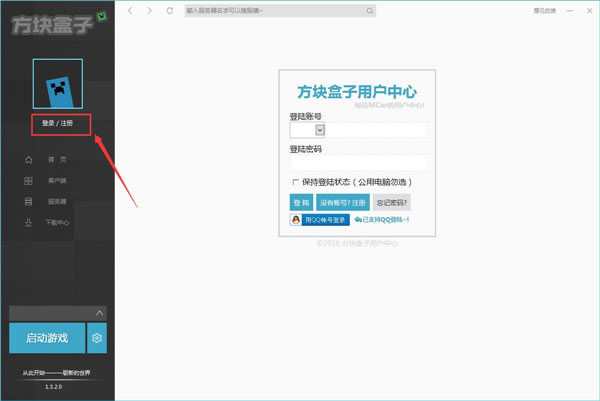The height and width of the screenshot is (401, 600).
Task: Click the search magnifier icon
Action: tap(370, 11)
